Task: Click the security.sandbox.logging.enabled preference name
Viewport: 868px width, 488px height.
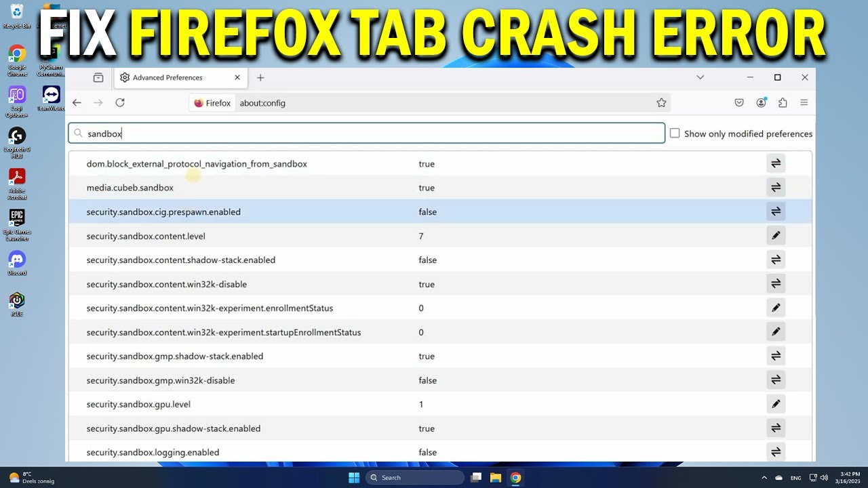Action: [x=153, y=453]
